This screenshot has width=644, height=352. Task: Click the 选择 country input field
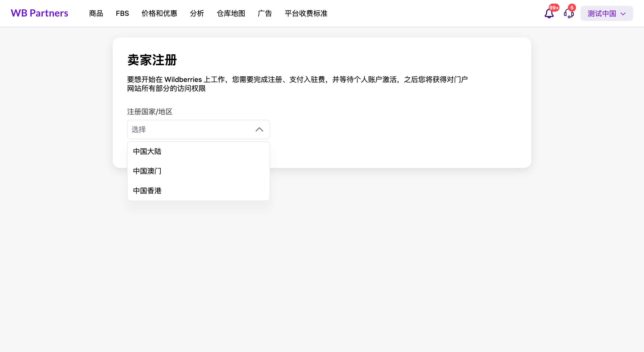(190, 130)
